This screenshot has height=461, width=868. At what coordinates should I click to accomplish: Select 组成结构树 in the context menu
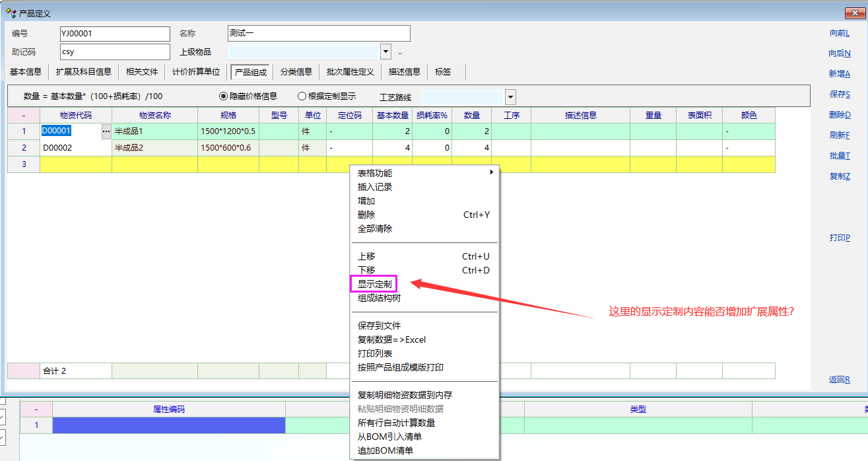tap(379, 298)
